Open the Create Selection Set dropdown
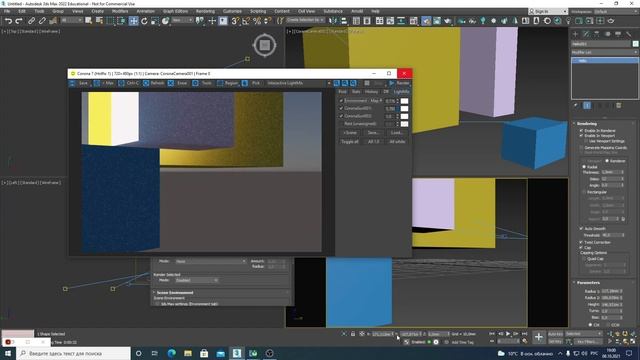The width and height of the screenshot is (640, 360). click(x=305, y=20)
